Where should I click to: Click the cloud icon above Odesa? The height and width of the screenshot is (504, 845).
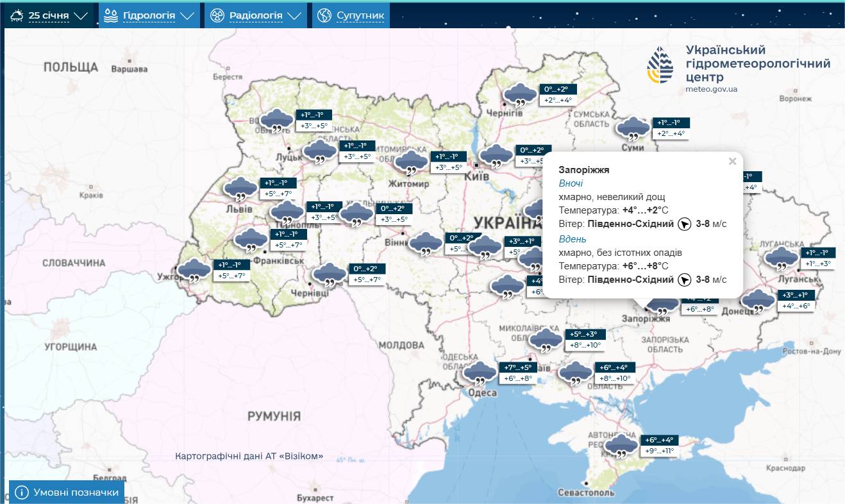click(x=478, y=373)
